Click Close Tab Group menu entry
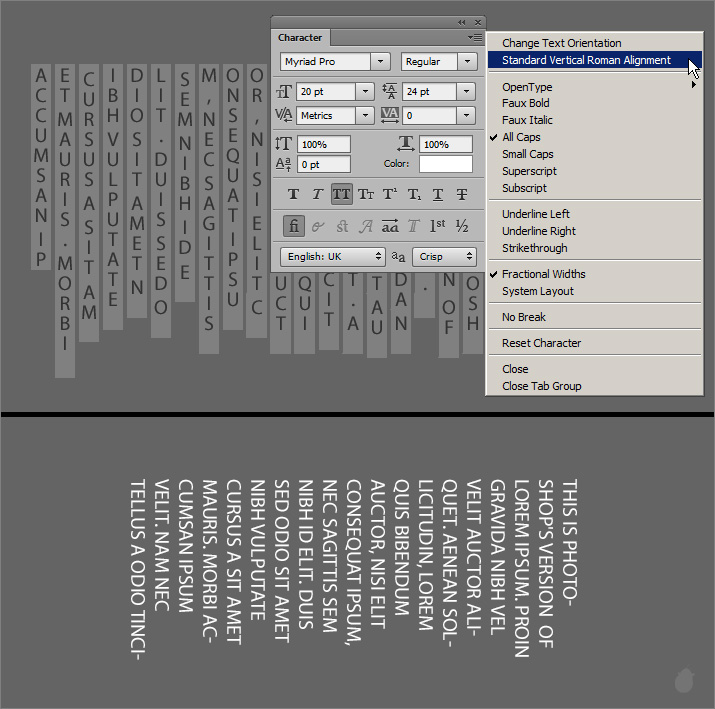Image resolution: width=715 pixels, height=709 pixels. point(541,386)
